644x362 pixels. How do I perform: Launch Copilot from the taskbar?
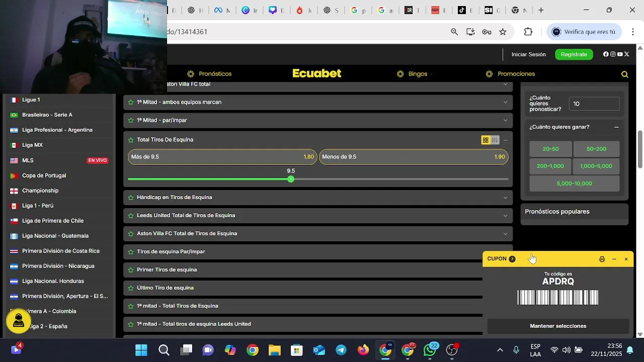(x=230, y=350)
